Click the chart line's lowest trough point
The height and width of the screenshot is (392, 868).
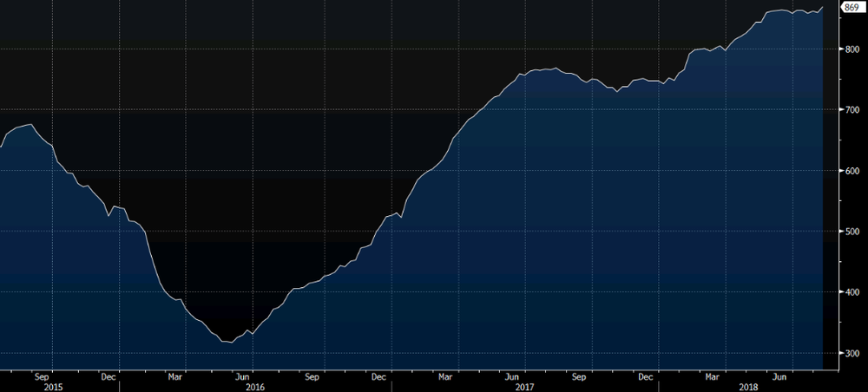(x=231, y=343)
